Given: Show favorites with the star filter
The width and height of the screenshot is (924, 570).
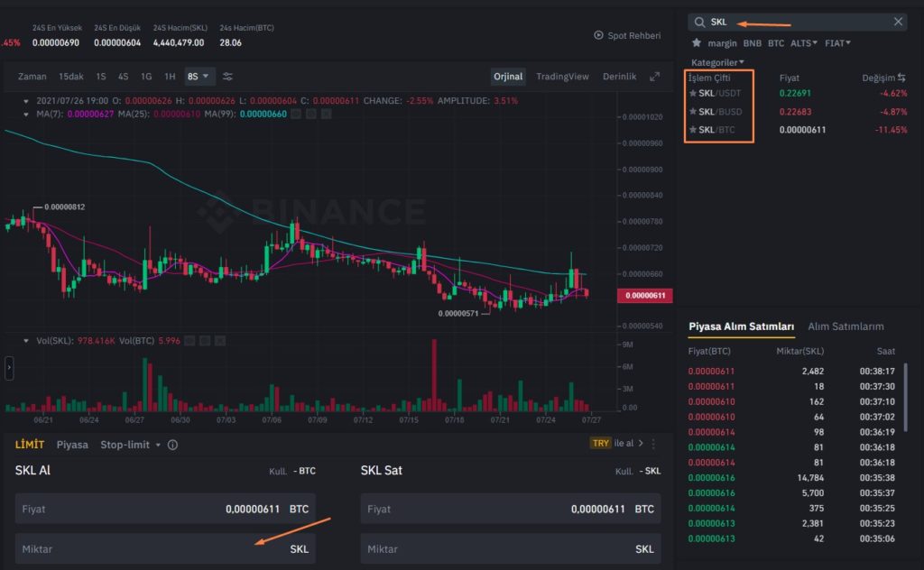Looking at the screenshot, I should tap(697, 43).
